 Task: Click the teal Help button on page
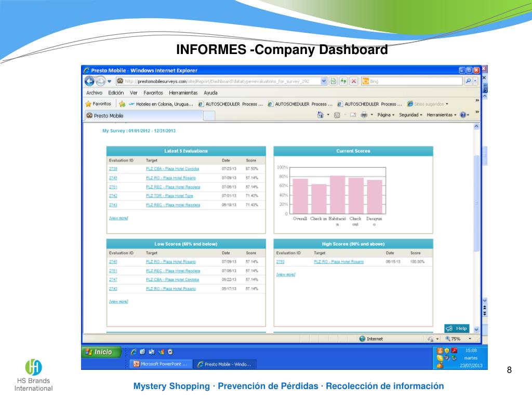pos(457,328)
